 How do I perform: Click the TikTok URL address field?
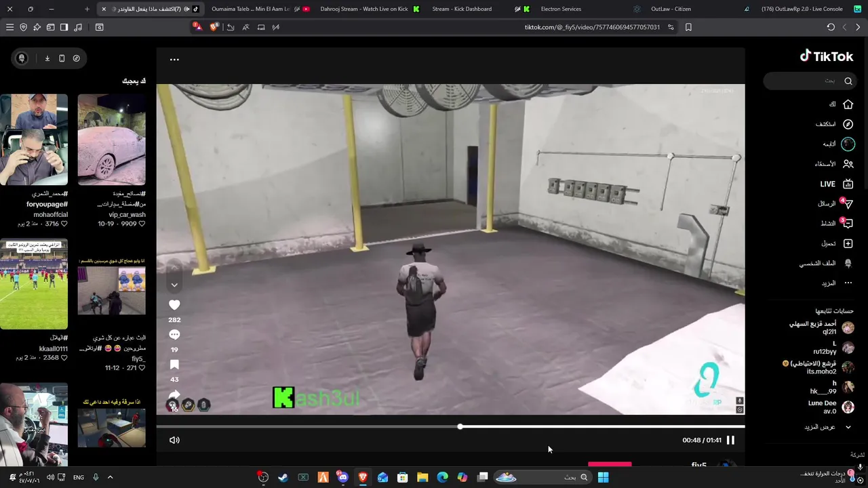(x=592, y=27)
